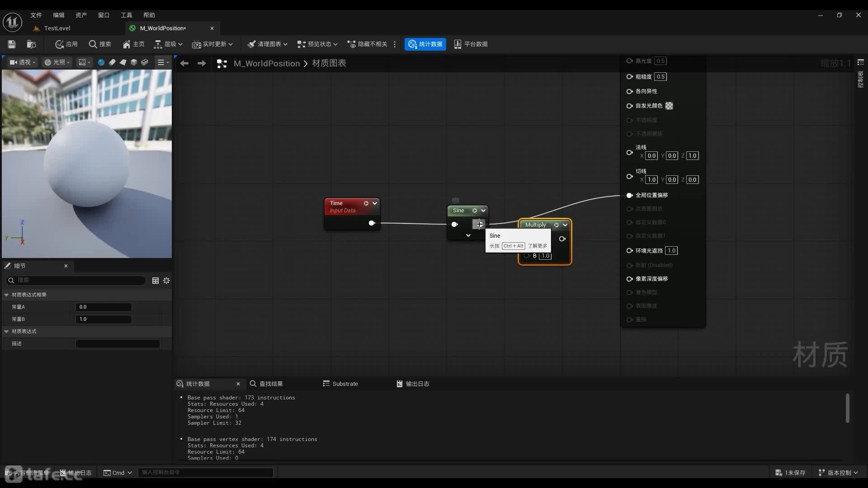Click the emissive color (自发光颜色) swatch
Viewport: 868px width, 488px height.
(669, 106)
